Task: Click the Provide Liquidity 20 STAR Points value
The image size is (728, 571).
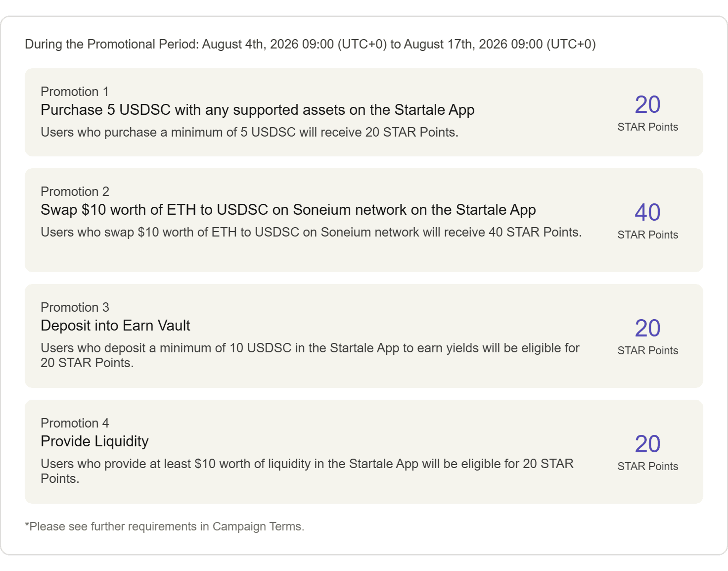Action: pos(647,444)
